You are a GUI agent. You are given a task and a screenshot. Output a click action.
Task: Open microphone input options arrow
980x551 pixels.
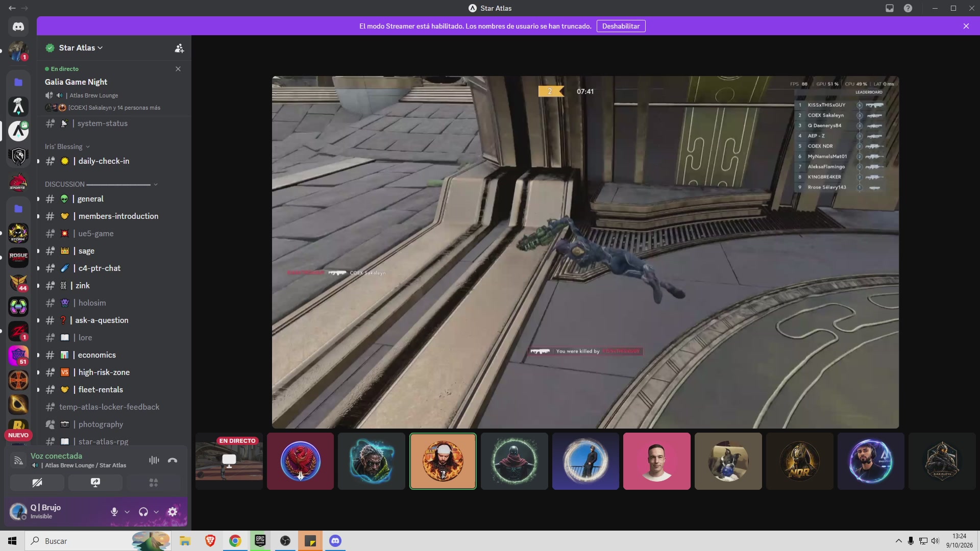click(x=127, y=512)
